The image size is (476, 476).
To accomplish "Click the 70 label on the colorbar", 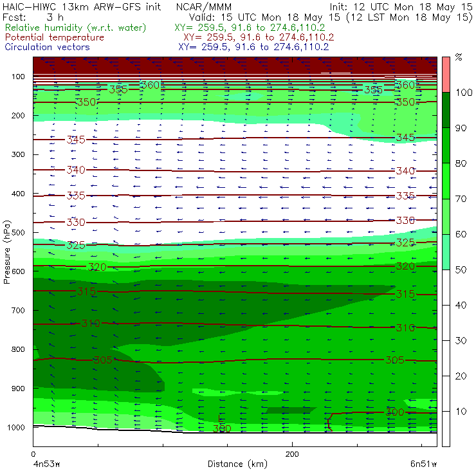I will tap(461, 199).
